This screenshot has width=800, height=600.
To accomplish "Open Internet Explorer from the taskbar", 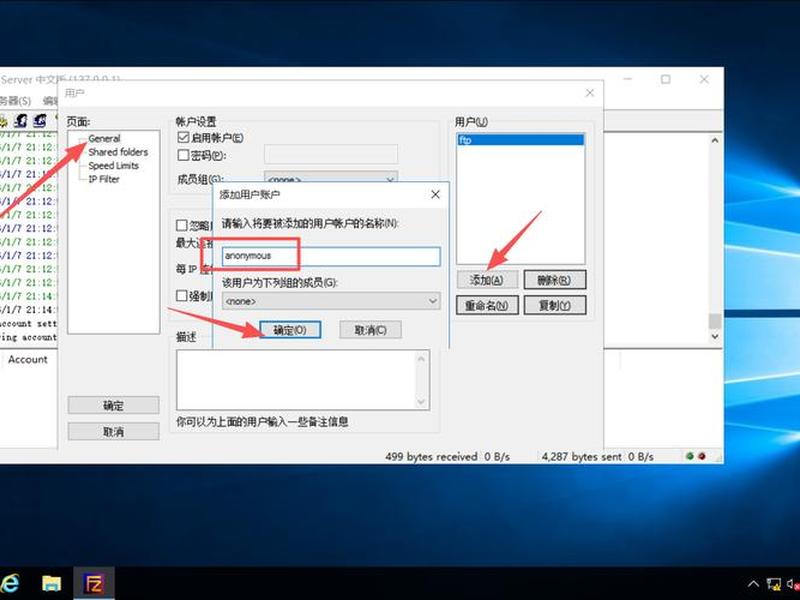I will coord(9,583).
